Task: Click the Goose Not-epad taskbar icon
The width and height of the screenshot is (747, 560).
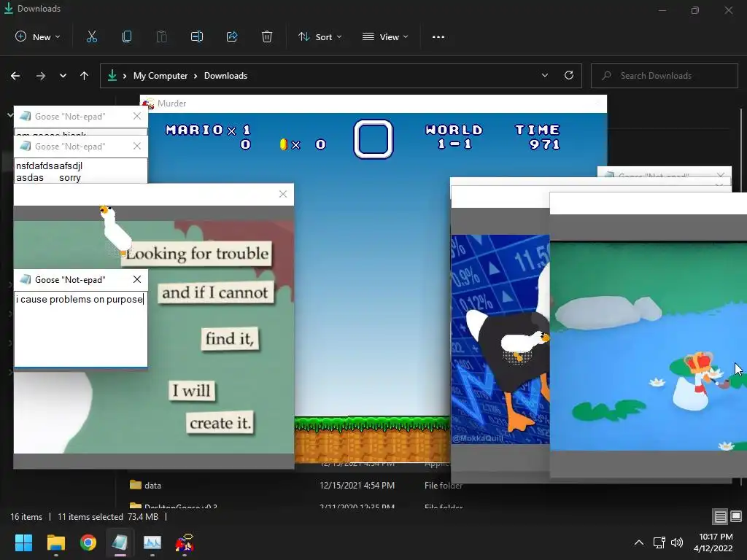Action: coord(120,542)
